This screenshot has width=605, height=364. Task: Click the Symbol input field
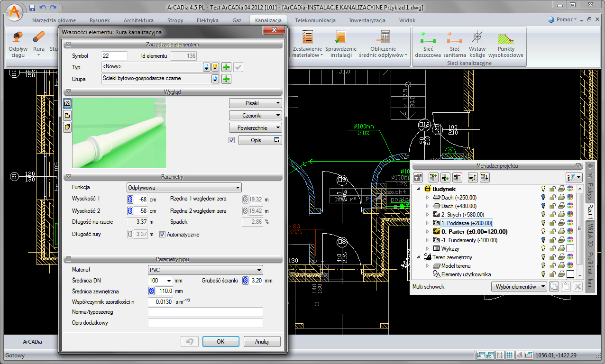(114, 56)
